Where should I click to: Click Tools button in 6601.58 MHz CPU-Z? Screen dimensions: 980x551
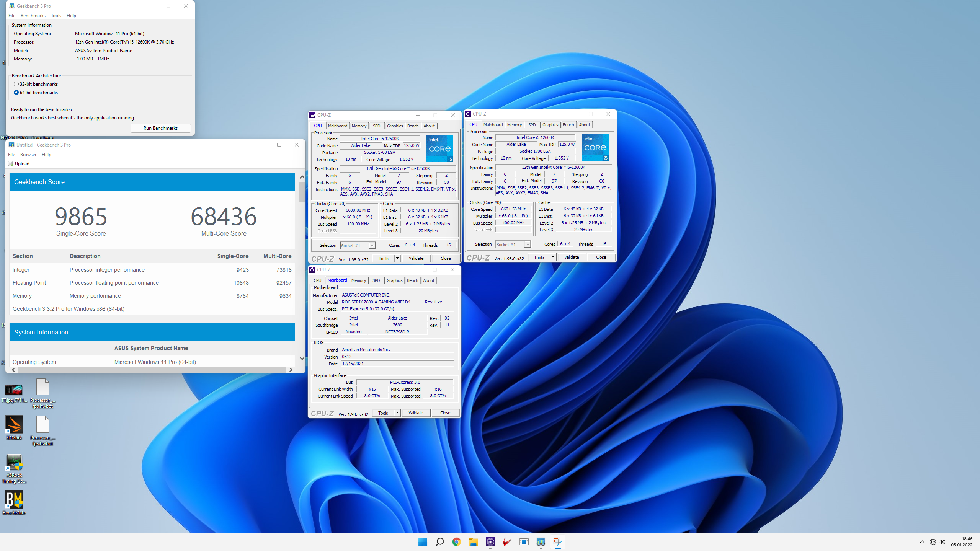click(539, 257)
